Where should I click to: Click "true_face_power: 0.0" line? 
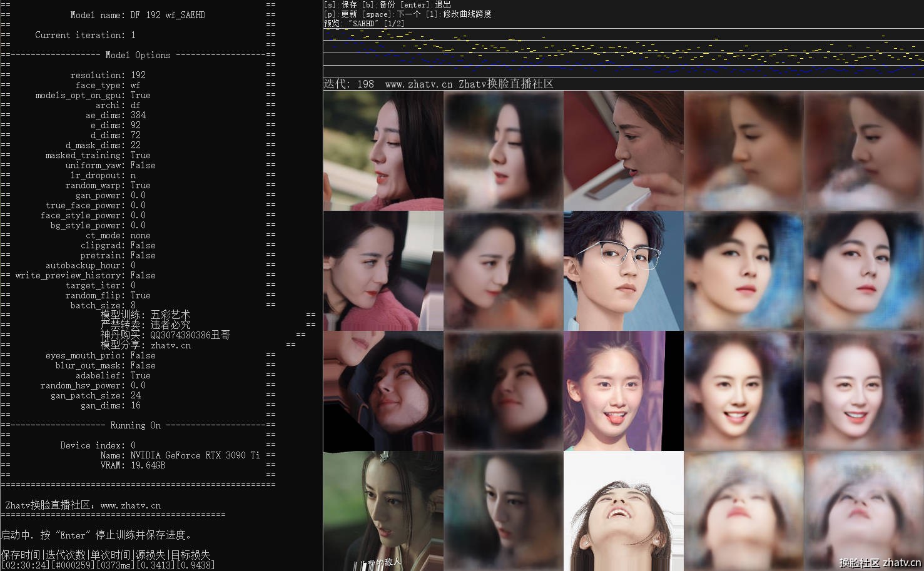(95, 205)
